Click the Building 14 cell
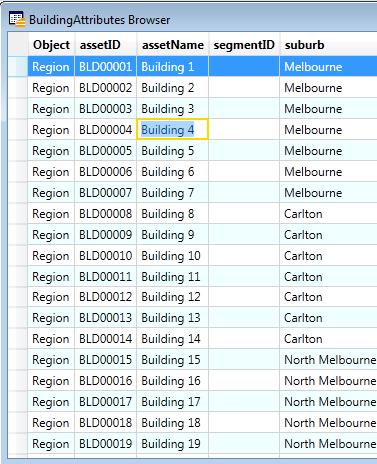Image resolution: width=377 pixels, height=464 pixels. (x=173, y=339)
